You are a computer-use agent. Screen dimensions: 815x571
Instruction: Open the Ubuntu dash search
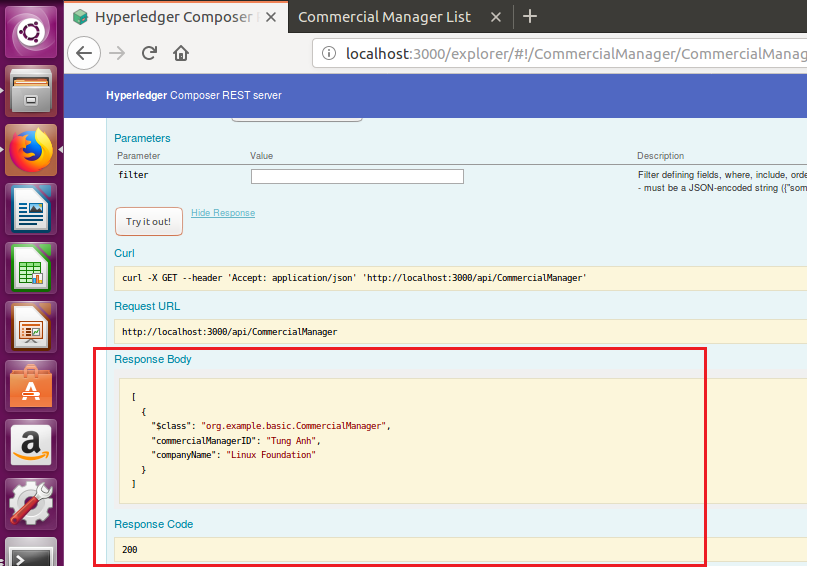31,32
